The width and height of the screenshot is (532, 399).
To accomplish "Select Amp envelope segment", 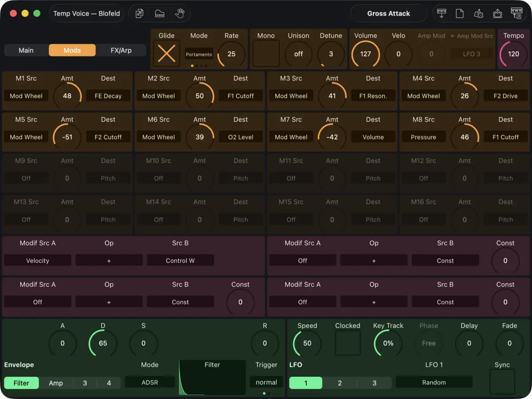I will click(x=56, y=383).
